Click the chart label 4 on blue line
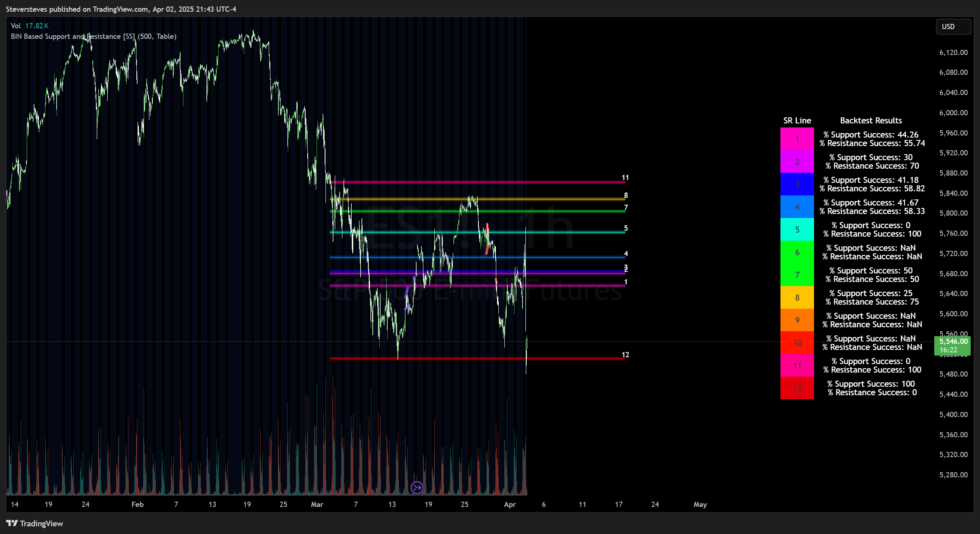 coord(626,254)
